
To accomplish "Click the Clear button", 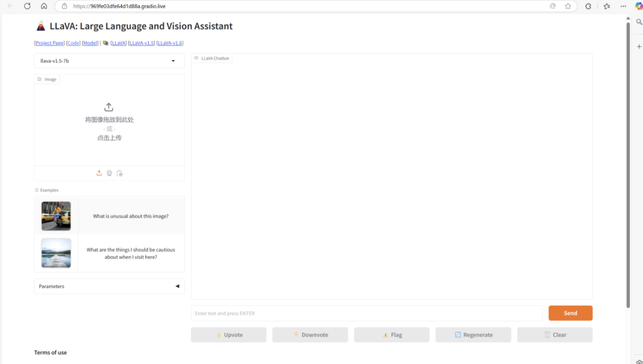I will click(x=555, y=335).
